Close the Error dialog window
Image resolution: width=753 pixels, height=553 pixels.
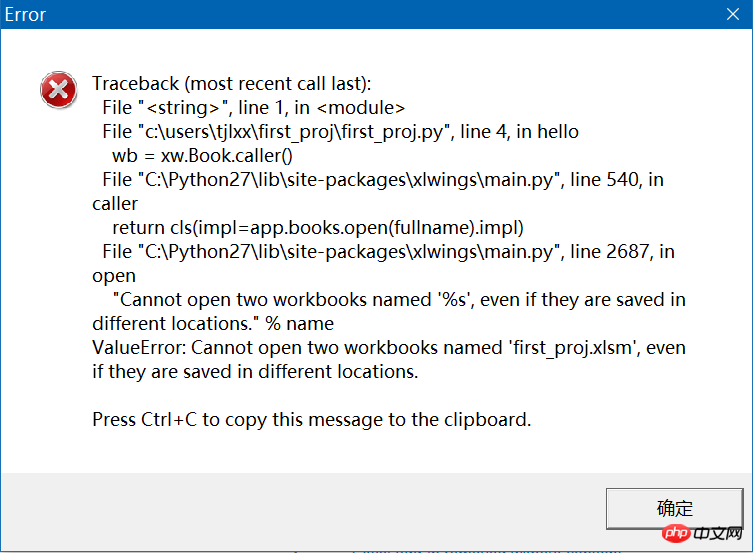(733, 15)
